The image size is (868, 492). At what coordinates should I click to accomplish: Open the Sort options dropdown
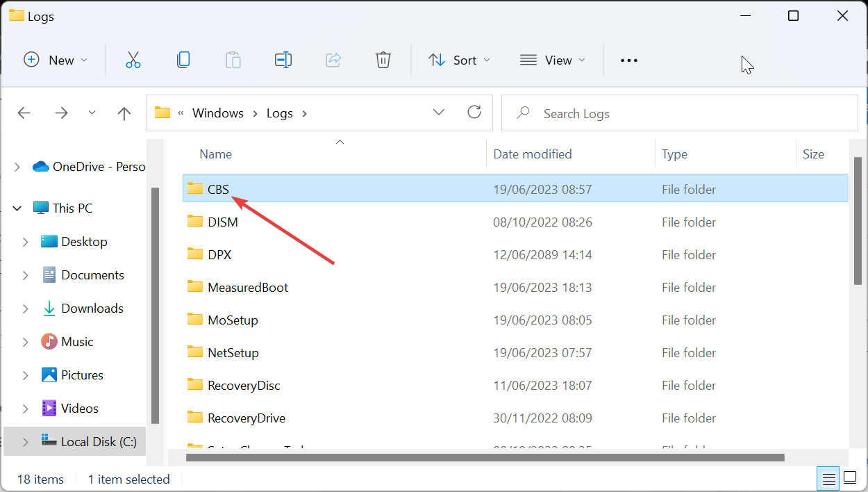(x=459, y=60)
